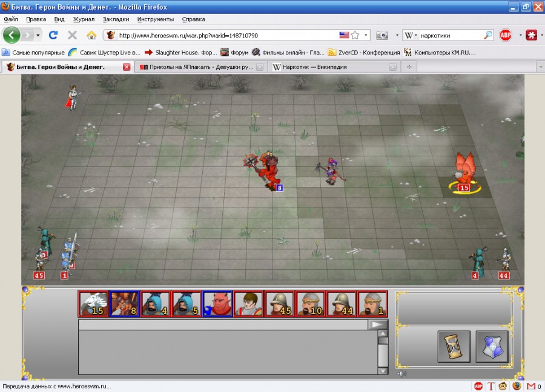Screen dimensions: 545x392
Task: Go back with the green Back button
Action: click(12, 35)
